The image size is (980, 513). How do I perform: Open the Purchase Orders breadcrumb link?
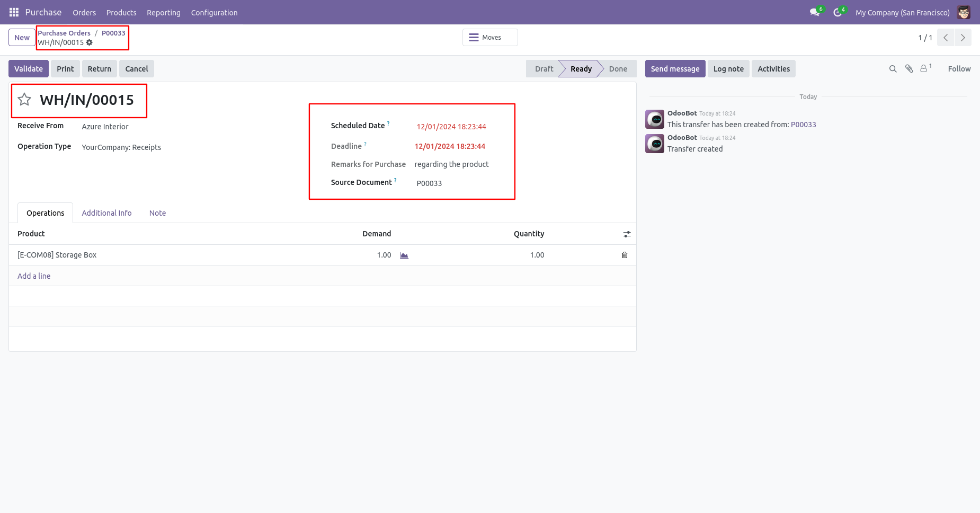point(64,33)
